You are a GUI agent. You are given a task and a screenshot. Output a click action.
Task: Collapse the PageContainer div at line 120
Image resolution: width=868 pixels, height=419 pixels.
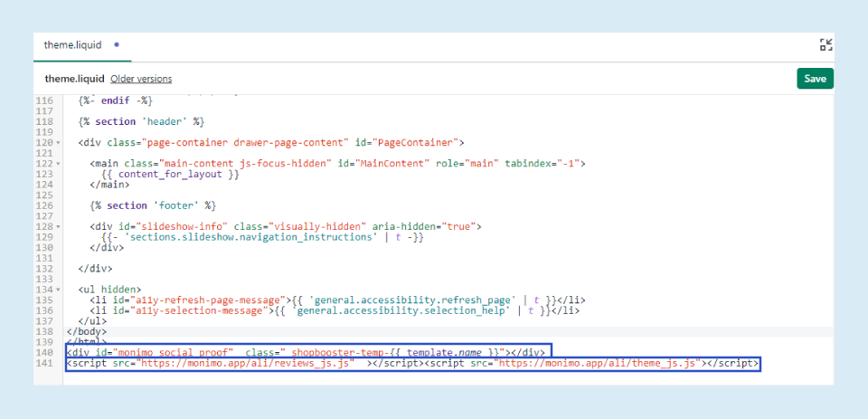pyautogui.click(x=59, y=143)
